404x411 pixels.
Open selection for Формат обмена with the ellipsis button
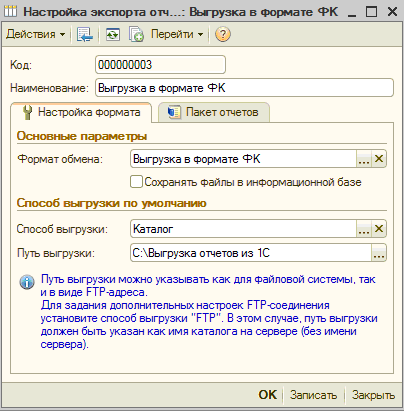[x=364, y=159]
